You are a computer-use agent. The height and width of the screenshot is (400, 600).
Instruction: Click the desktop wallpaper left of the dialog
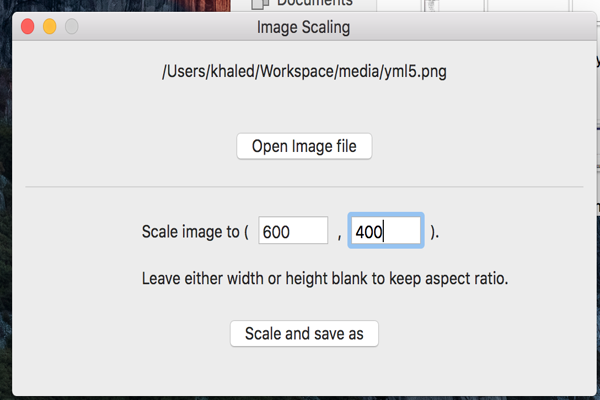pos(5,191)
